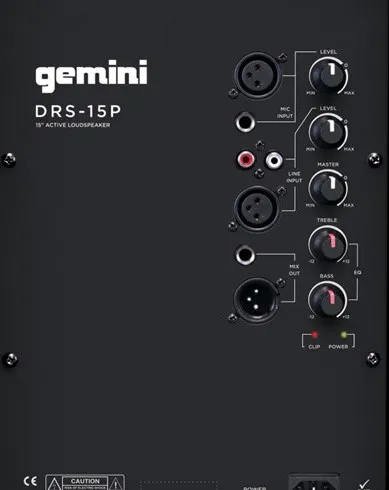This screenshot has width=389, height=490.
Task: Click the line input Level knob
Action: click(328, 132)
